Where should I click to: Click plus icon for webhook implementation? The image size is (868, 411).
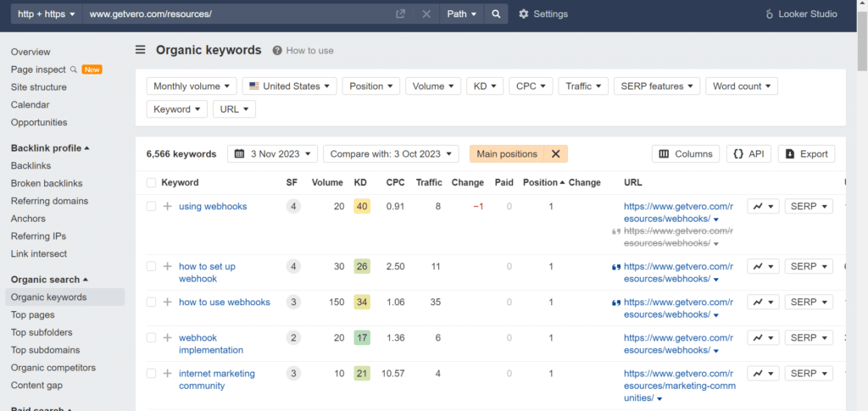[167, 338]
